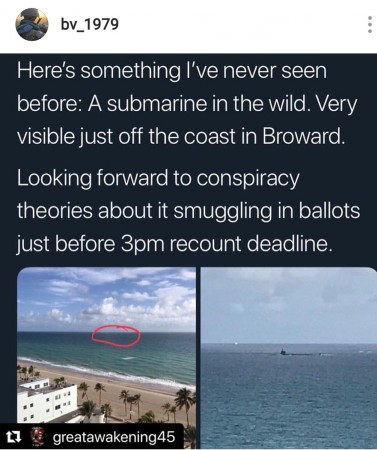Viewport: 377px width, 450px height.
Task: Click the dark repost attribution bar
Action: 92,437
